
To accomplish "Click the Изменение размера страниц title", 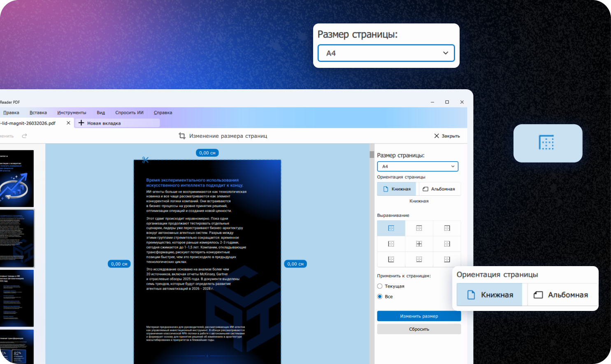I will (x=228, y=136).
